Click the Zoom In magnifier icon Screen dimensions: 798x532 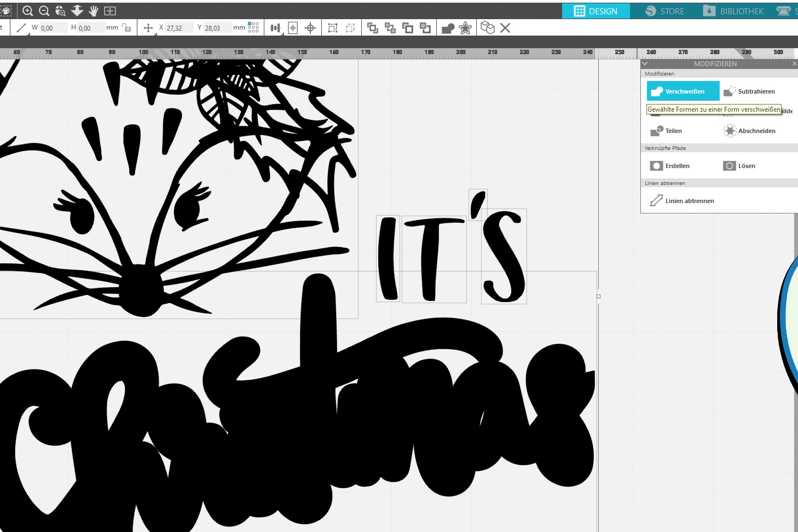click(27, 11)
